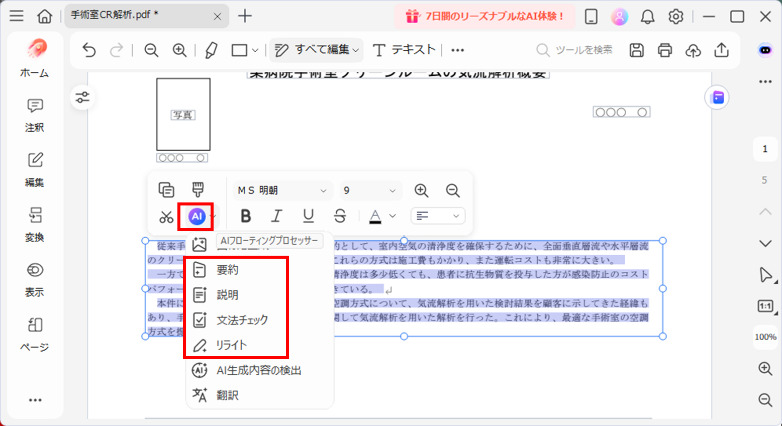Screen dimensions: 782x426
Task: Save the document with floppy icon
Action: tap(636, 50)
